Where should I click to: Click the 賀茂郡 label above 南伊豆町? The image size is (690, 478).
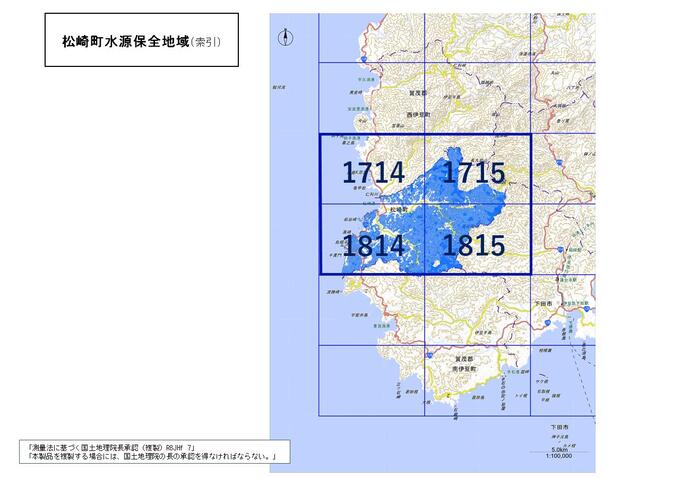[464, 359]
